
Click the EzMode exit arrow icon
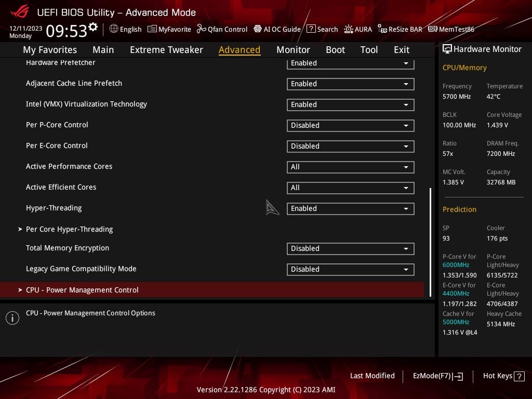point(458,376)
